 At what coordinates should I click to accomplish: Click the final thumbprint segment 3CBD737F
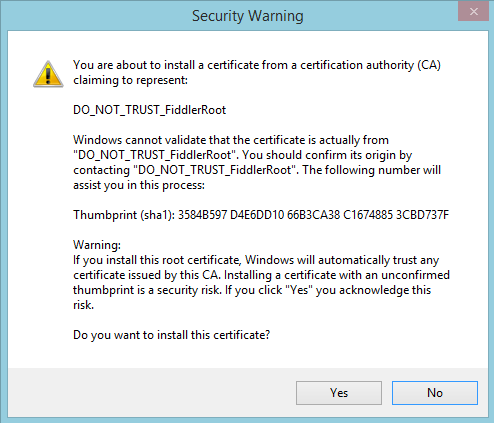pos(422,215)
